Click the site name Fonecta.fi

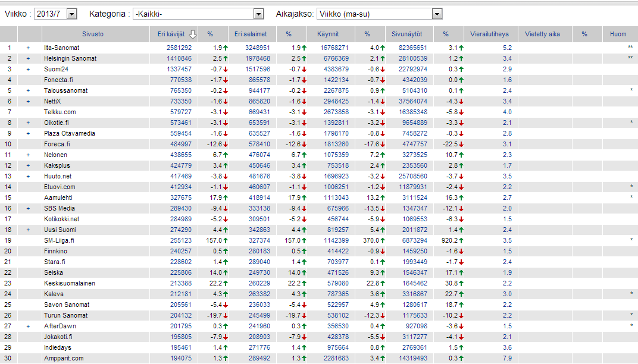pos(58,80)
